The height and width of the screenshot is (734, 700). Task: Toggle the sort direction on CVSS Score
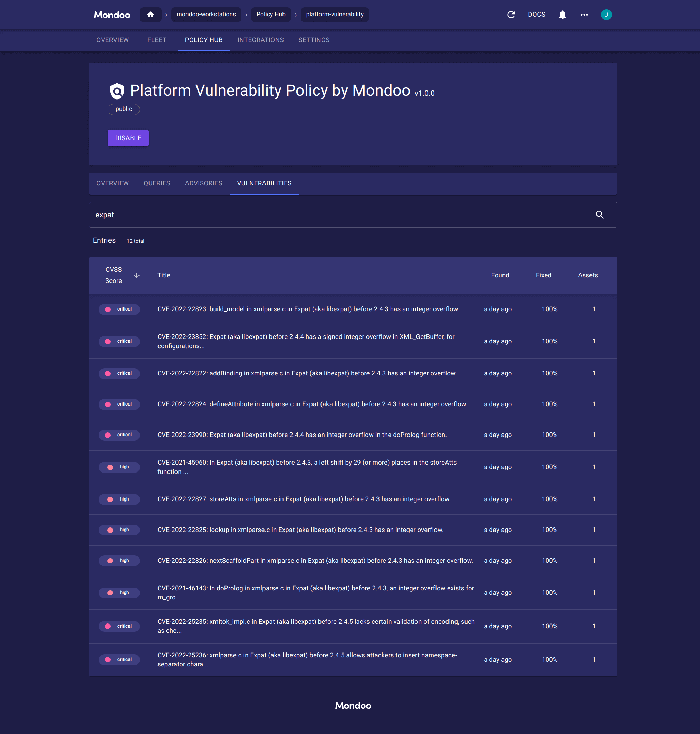(136, 275)
